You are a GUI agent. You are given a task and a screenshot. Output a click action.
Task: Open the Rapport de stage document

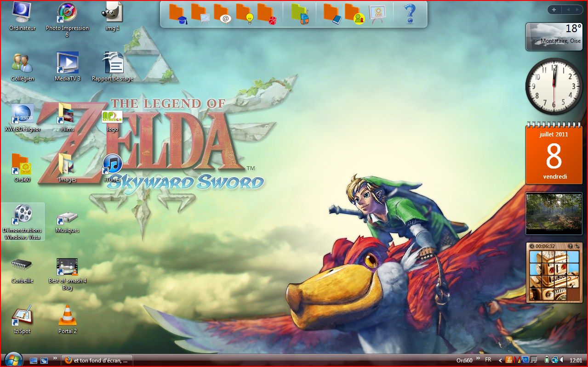point(112,67)
